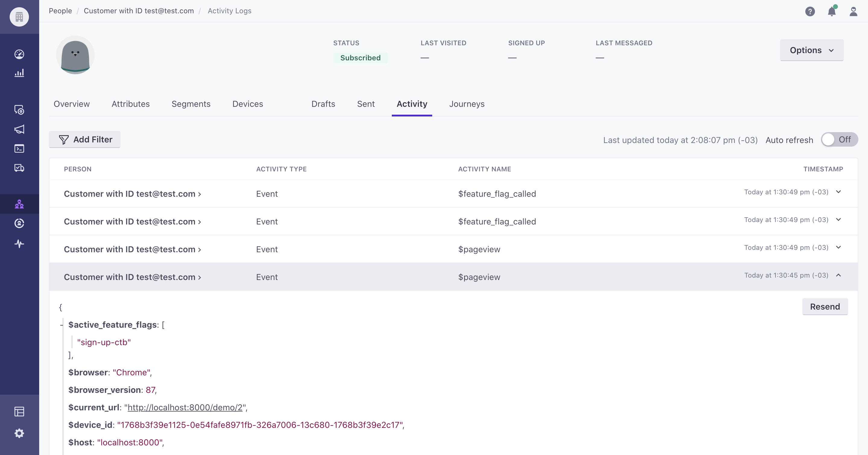Expand the first $feature_flag_called row
The height and width of the screenshot is (455, 868).
tap(838, 192)
